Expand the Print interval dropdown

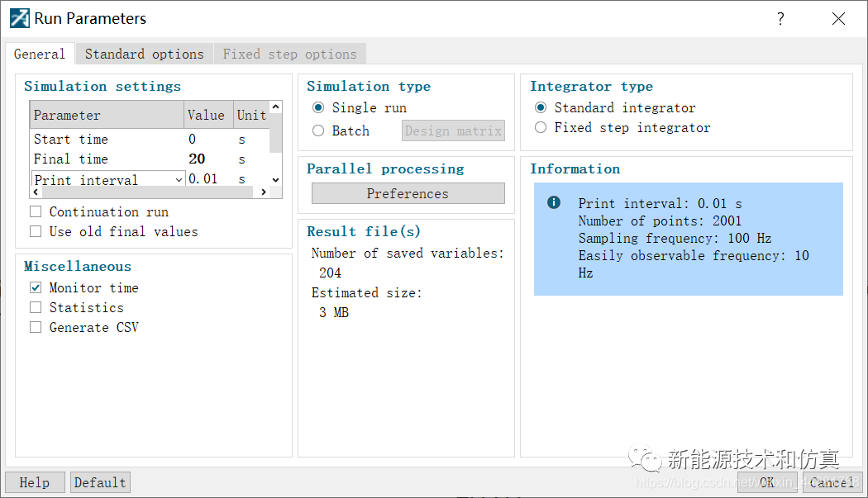(x=179, y=180)
